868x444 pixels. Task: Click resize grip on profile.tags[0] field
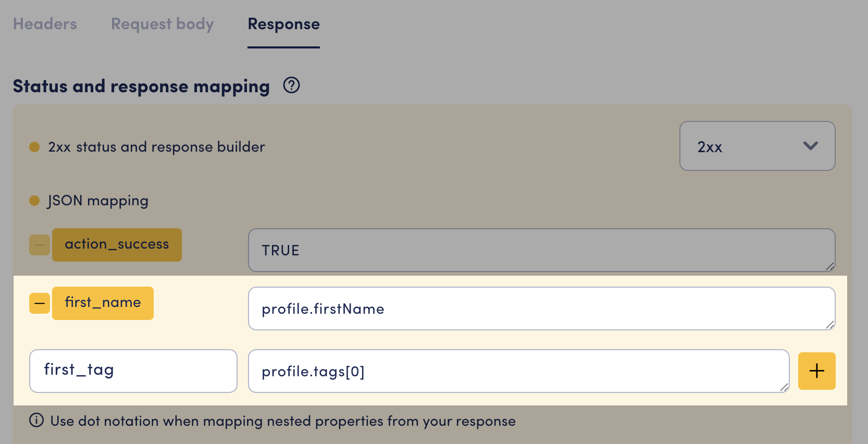click(x=784, y=387)
